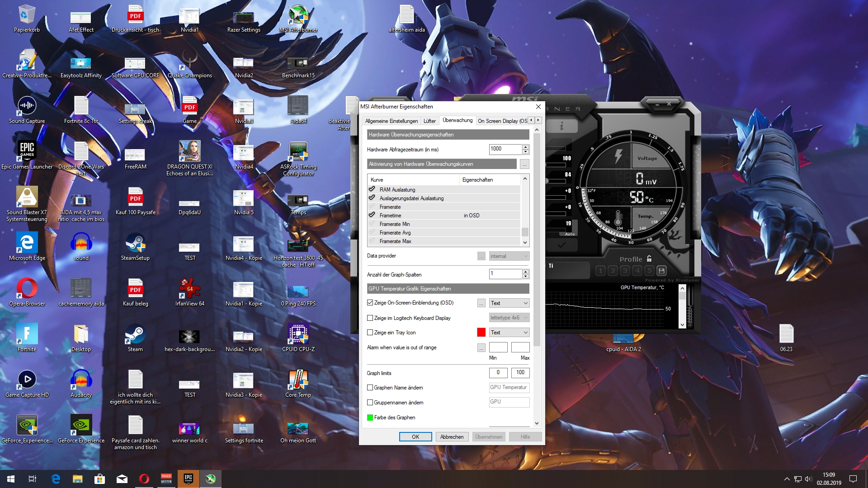868x488 pixels.
Task: Open the Allgemeine Einstellungen tab
Action: pos(391,121)
